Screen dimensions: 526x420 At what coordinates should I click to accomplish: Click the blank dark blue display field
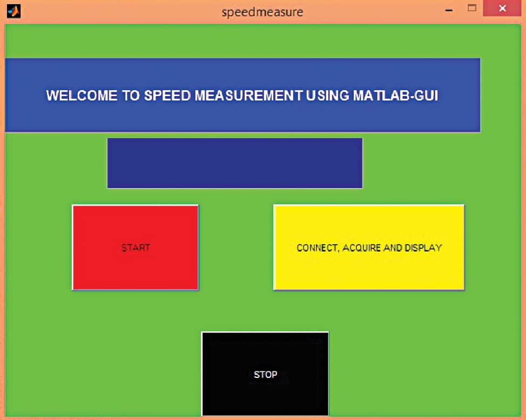point(235,163)
